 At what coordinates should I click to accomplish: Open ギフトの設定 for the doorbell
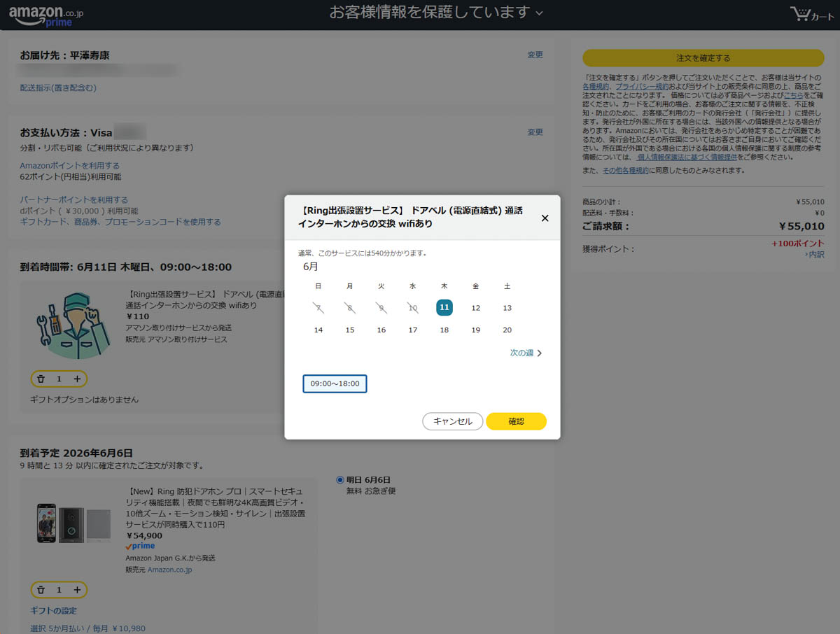point(54,610)
